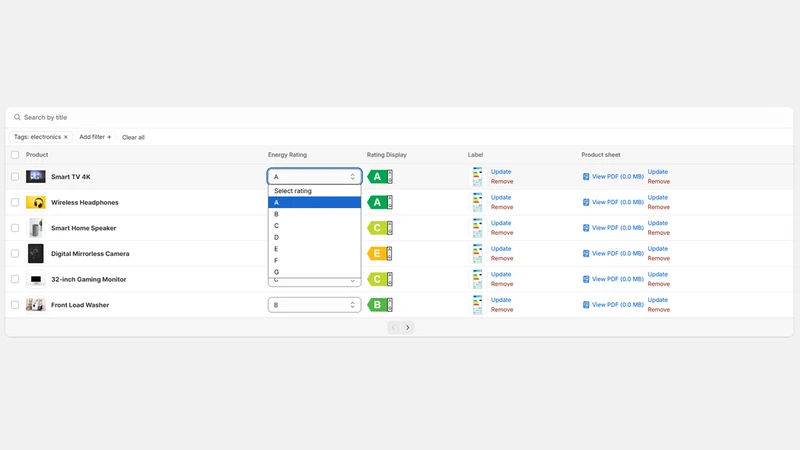Open the Front Load Washer energy rating dropdown

click(314, 305)
